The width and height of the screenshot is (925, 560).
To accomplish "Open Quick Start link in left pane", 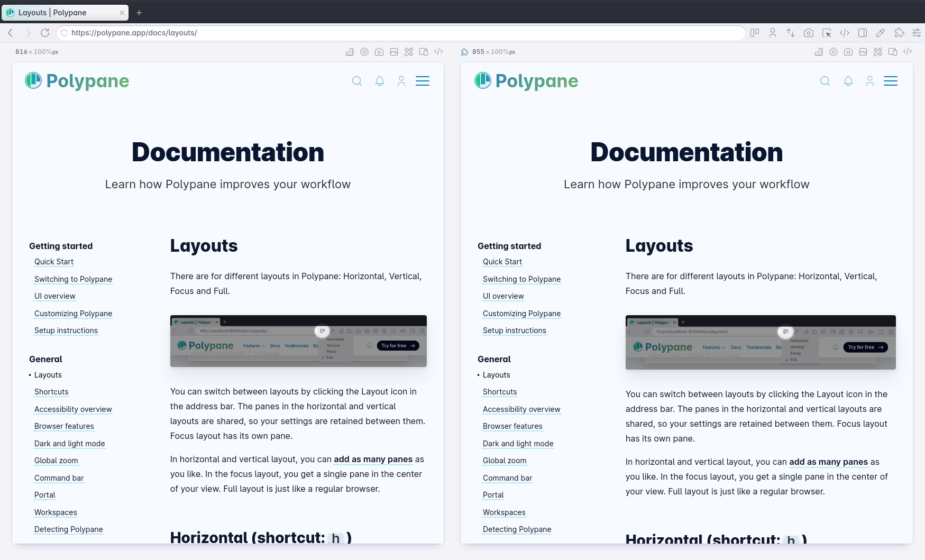I will pos(54,262).
